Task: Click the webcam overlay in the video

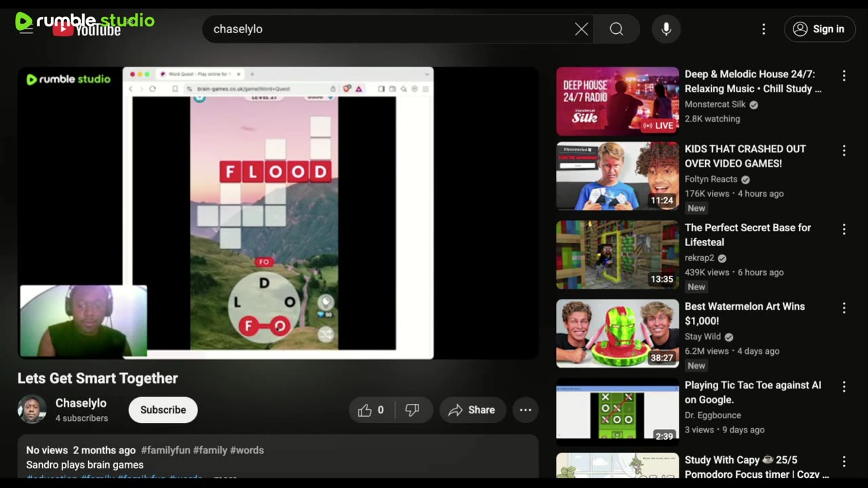Action: click(x=83, y=321)
